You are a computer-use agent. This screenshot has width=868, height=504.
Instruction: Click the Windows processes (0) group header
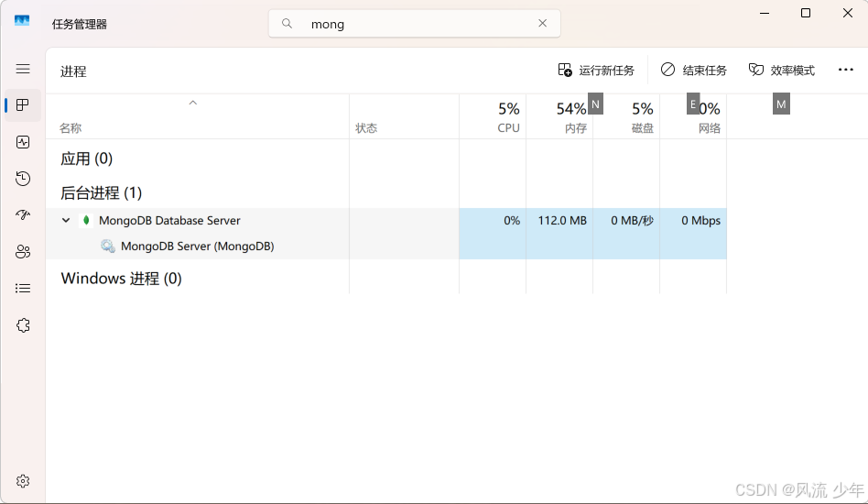click(121, 278)
